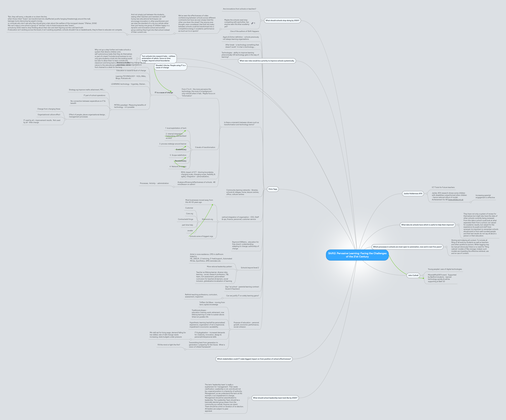Click 'Evolutionary' subtopic
The height and width of the screenshot is (420, 506).
pos(181,149)
